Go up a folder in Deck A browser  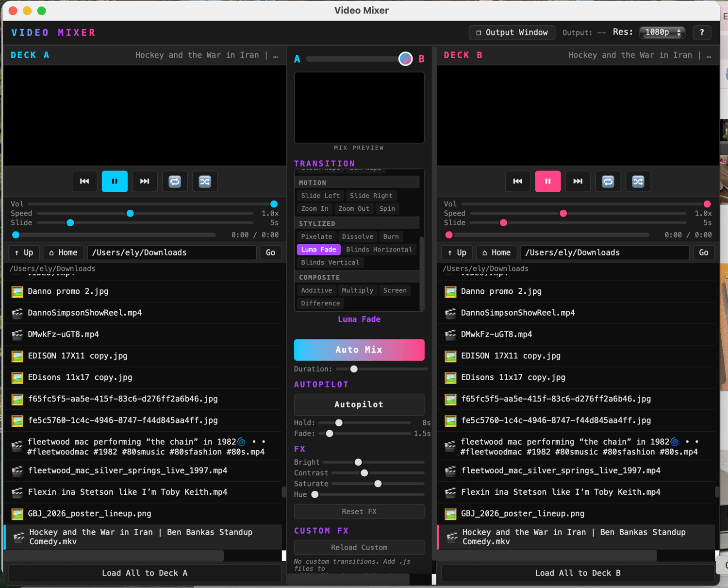(x=24, y=252)
